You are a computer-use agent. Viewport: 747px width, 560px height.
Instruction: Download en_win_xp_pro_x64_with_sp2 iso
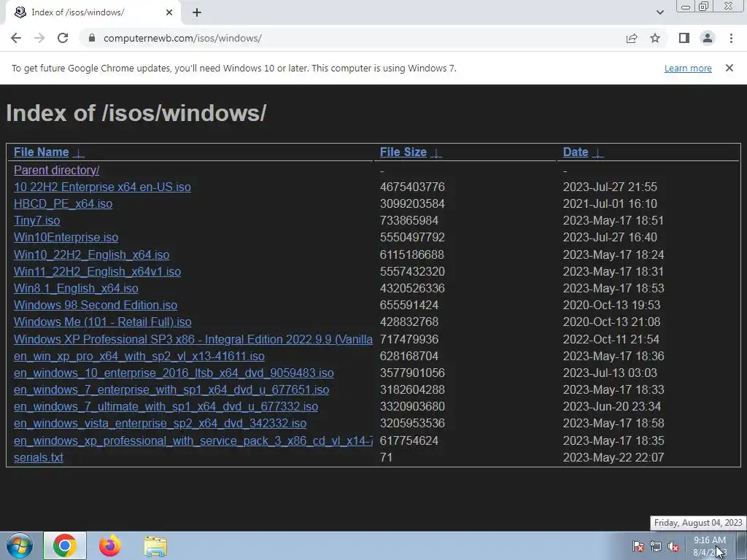139,356
